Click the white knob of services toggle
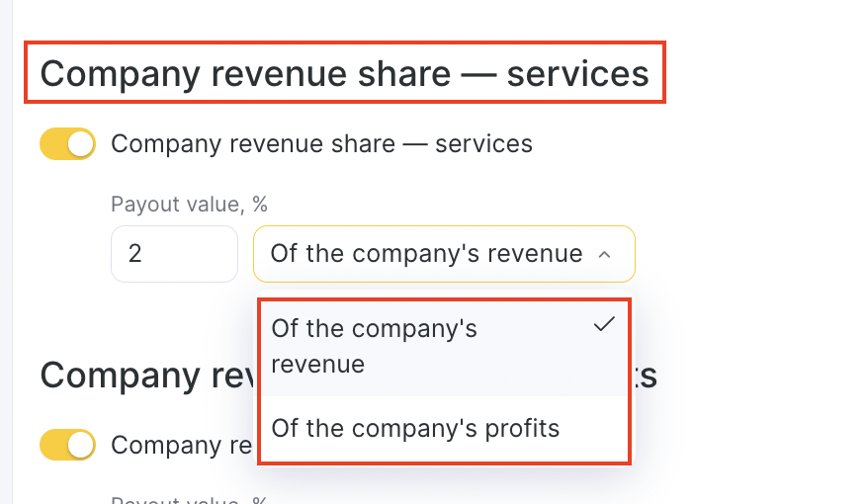Screen dimensions: 866x504 81,144
